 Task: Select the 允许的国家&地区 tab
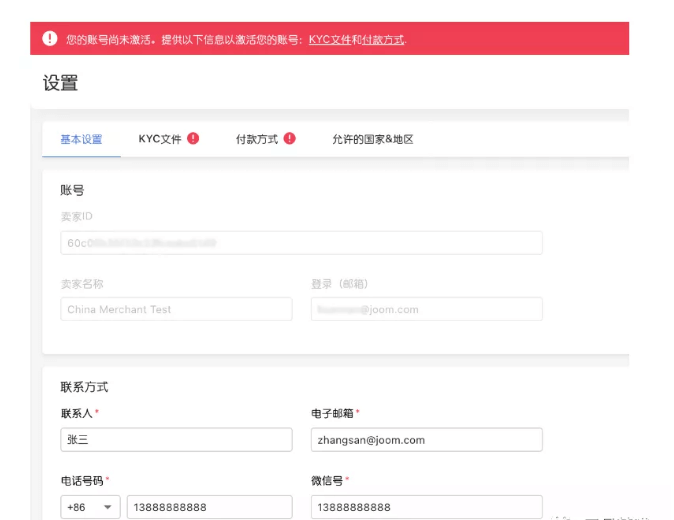pyautogui.click(x=372, y=139)
